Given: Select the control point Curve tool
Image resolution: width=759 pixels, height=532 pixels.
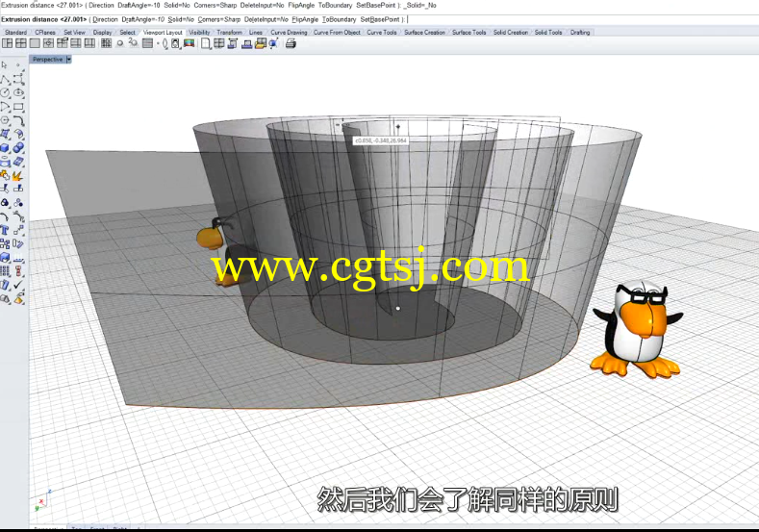Looking at the screenshot, I should coord(18,79).
